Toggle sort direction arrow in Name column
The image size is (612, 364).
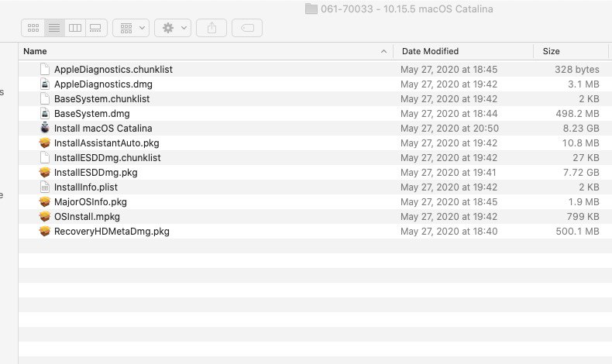383,51
